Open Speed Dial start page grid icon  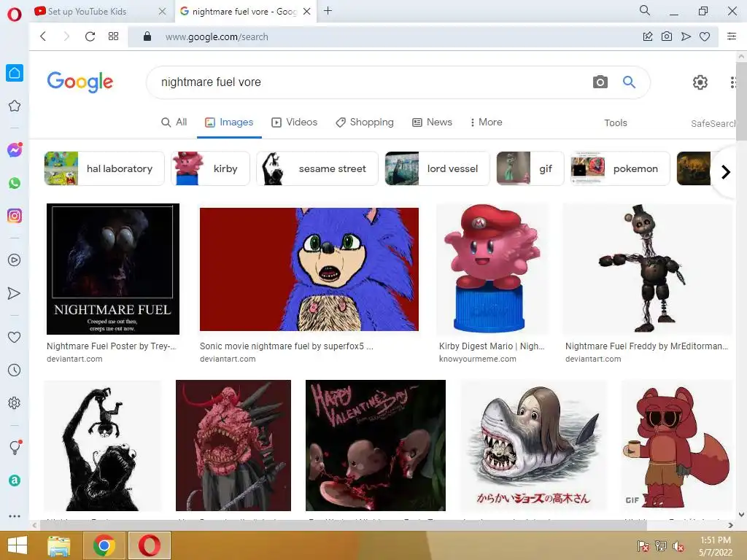tap(113, 36)
